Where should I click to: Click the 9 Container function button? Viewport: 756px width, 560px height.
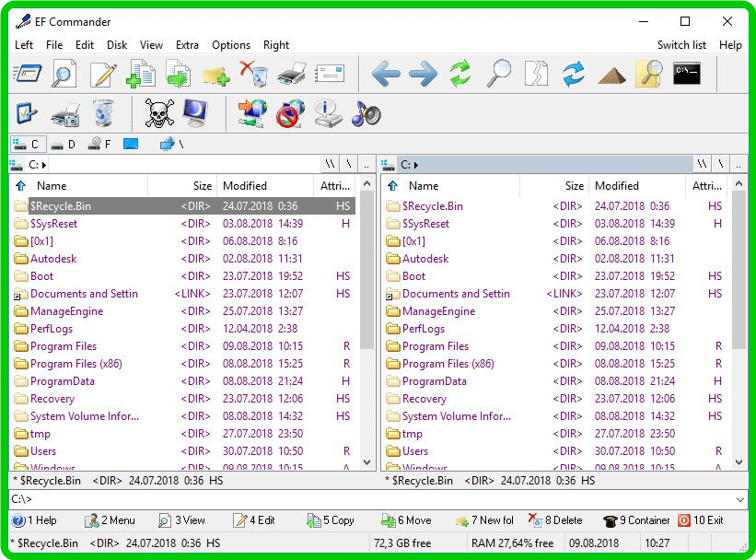click(636, 520)
